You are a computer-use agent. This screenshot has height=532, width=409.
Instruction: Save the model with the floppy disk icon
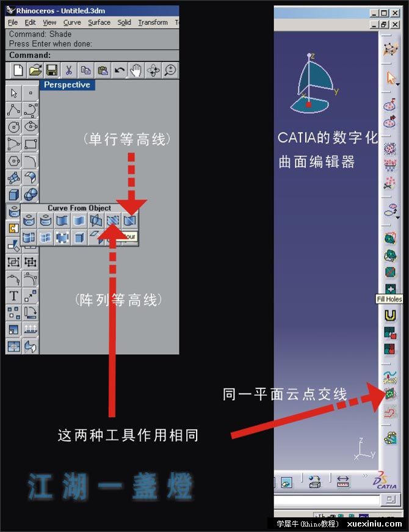coord(52,71)
